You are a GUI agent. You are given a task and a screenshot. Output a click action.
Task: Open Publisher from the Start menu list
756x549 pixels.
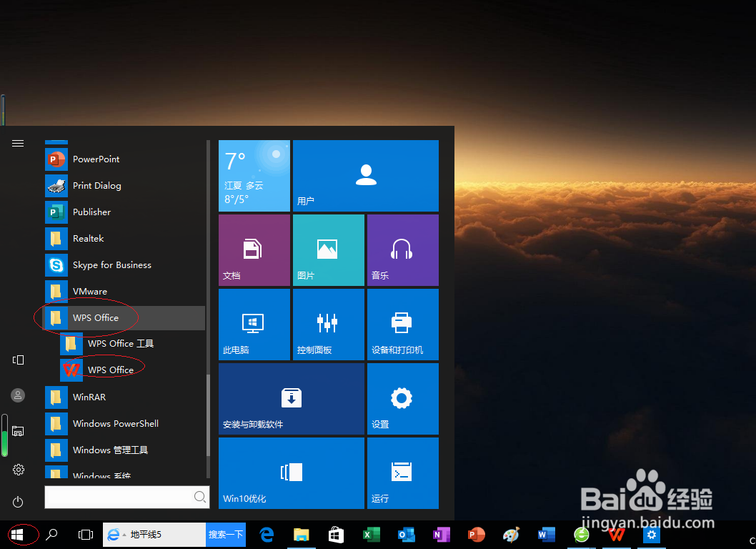tap(125, 212)
